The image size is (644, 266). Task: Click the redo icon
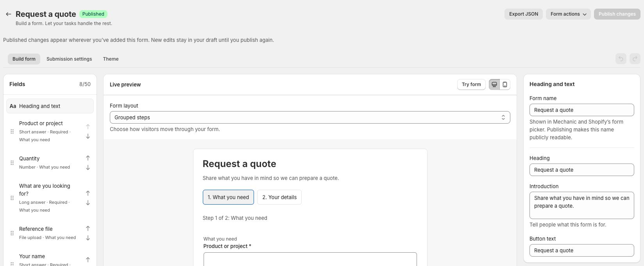coord(635,59)
